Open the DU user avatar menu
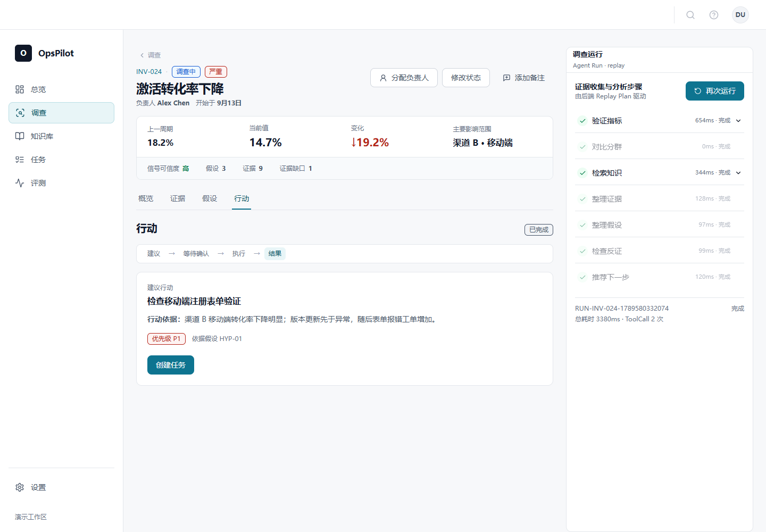Image resolution: width=766 pixels, height=532 pixels. coord(740,15)
